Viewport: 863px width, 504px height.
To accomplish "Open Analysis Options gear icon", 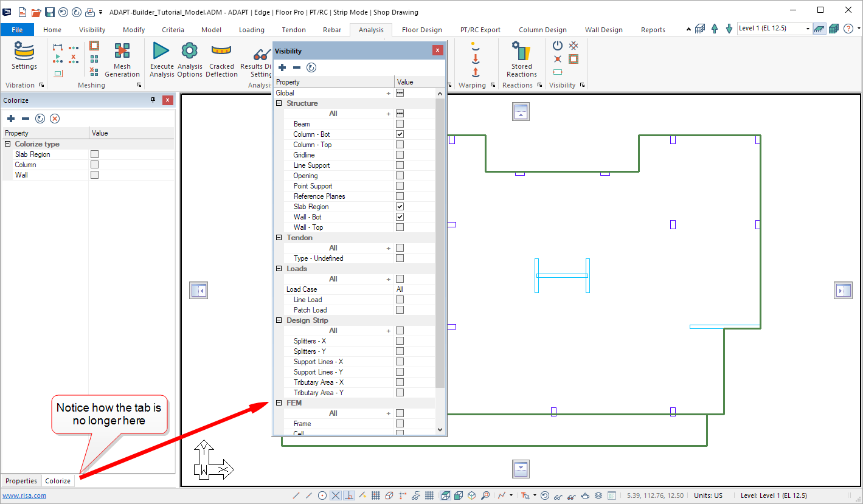I will pos(190,51).
